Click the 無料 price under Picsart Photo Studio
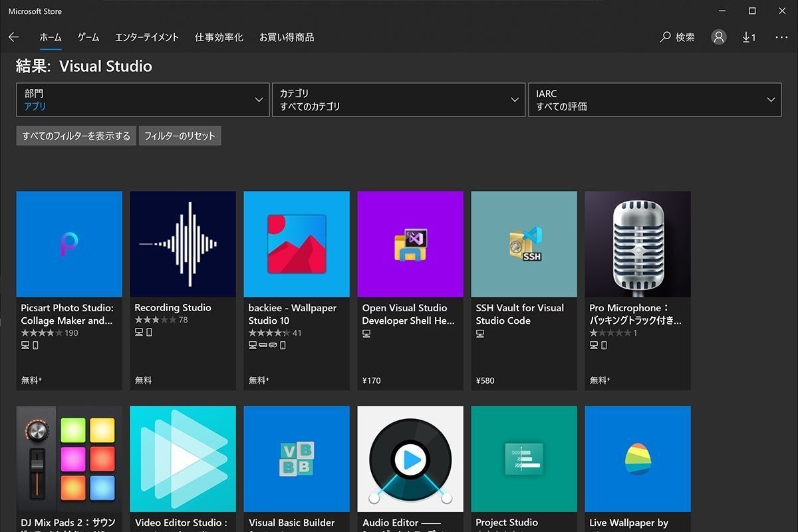This screenshot has width=798, height=532. tap(31, 380)
